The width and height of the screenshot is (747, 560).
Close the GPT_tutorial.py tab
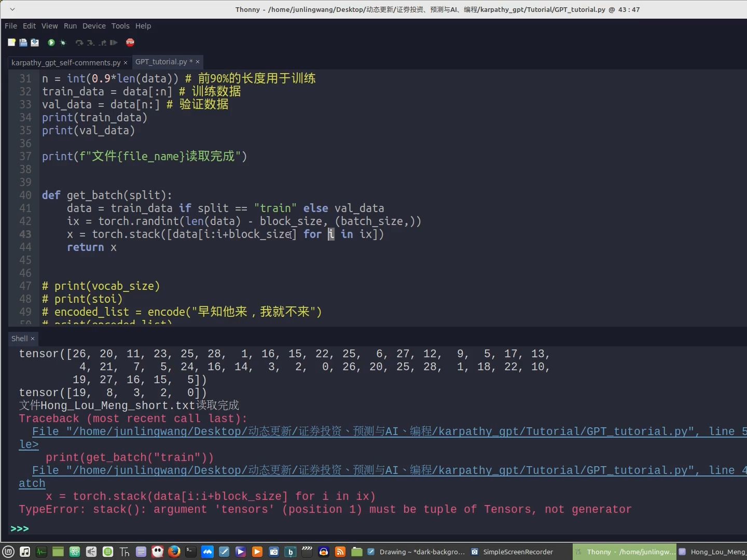(198, 62)
